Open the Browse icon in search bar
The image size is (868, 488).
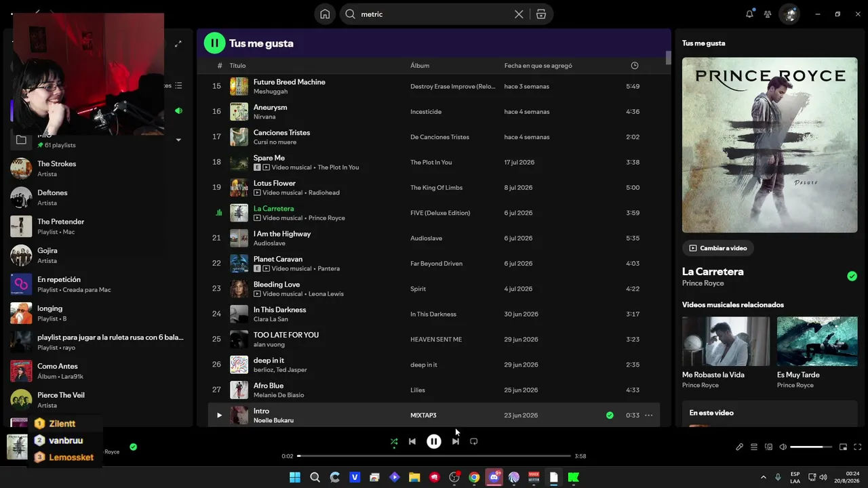tap(541, 14)
